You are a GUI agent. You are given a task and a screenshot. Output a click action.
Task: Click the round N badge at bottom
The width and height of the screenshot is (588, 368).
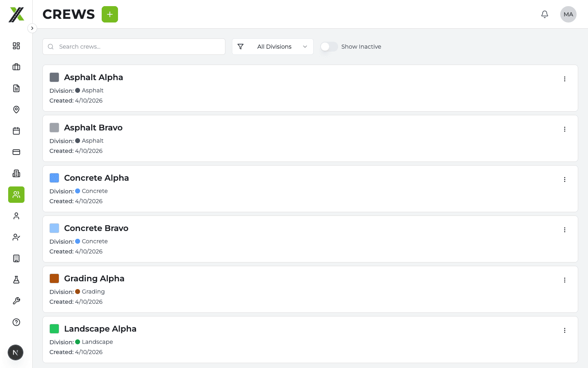tap(16, 352)
